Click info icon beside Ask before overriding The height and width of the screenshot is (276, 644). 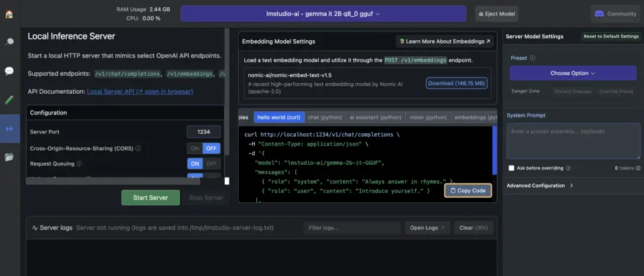pos(568,168)
